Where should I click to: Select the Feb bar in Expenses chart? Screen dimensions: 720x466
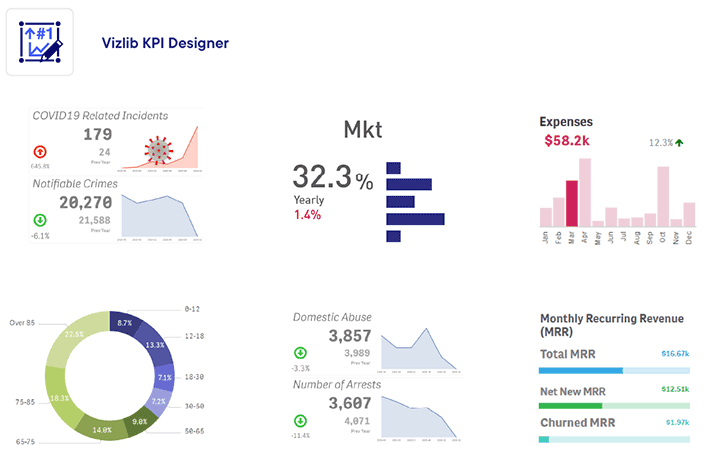click(x=558, y=212)
